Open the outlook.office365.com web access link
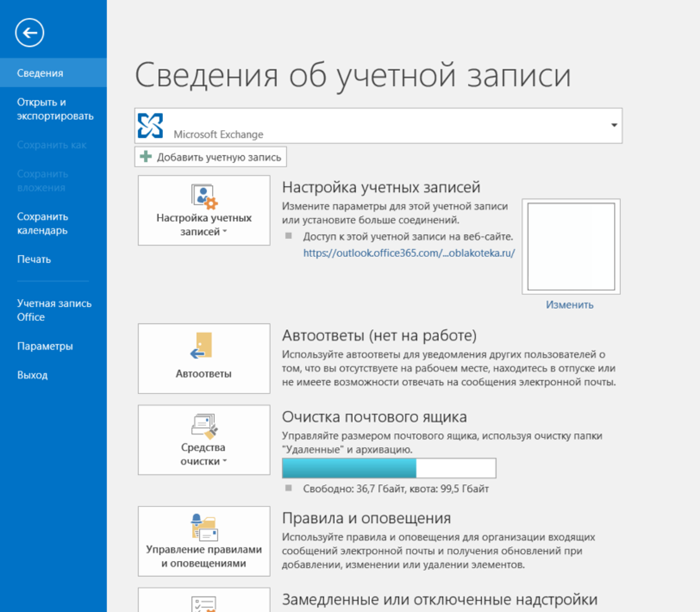The width and height of the screenshot is (700, 612). click(409, 253)
